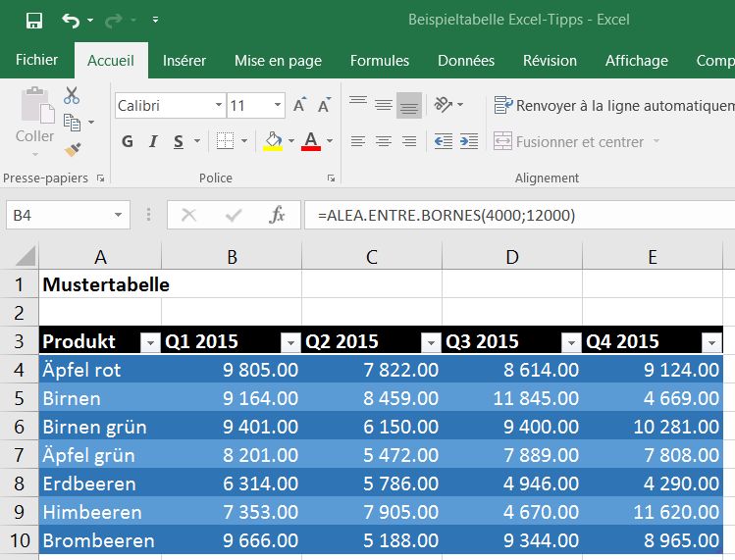The height and width of the screenshot is (560, 735).
Task: Expand the Coller paste options arrow
Action: tap(35, 154)
